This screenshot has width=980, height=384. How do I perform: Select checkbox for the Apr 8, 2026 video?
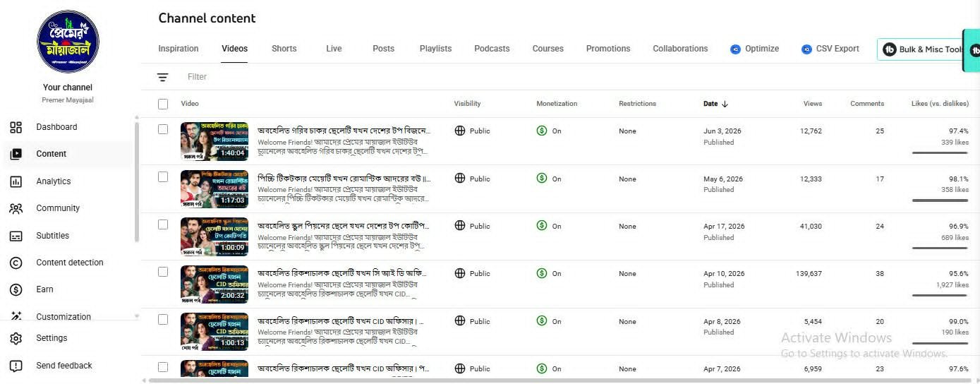click(x=163, y=320)
